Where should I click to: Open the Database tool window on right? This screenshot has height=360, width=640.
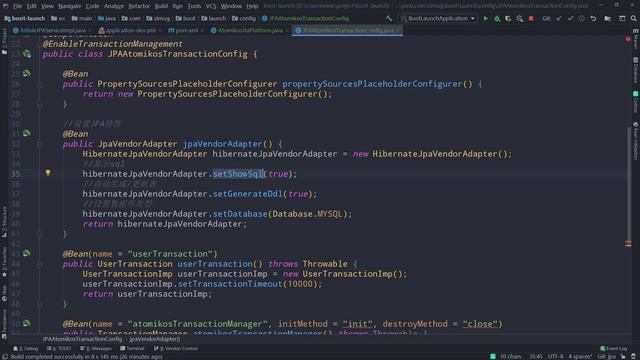tap(636, 70)
